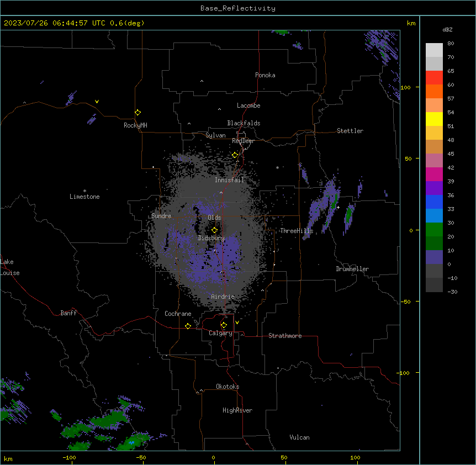Click the yellow diamond marker above Calgary label

coord(224,325)
